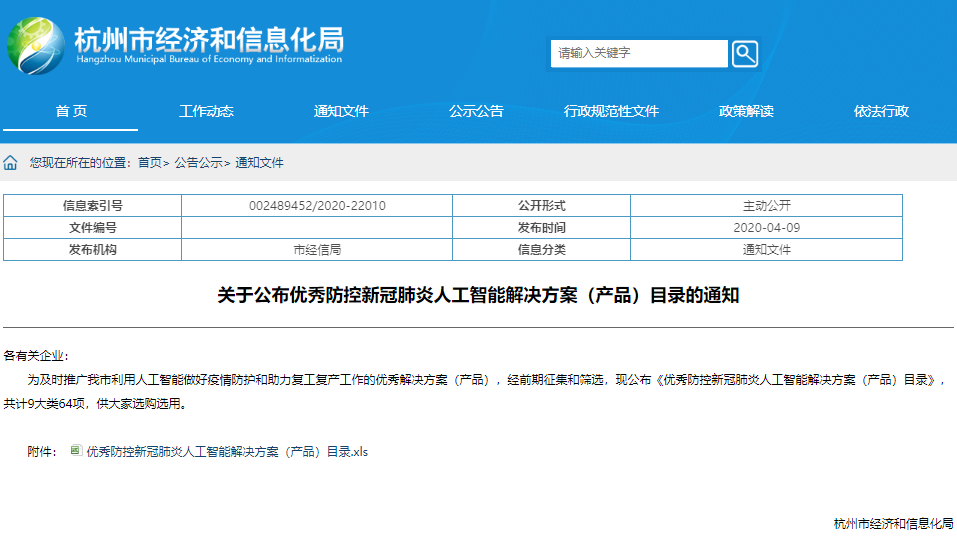Click the Hangzhou bureau globe logo

36,47
